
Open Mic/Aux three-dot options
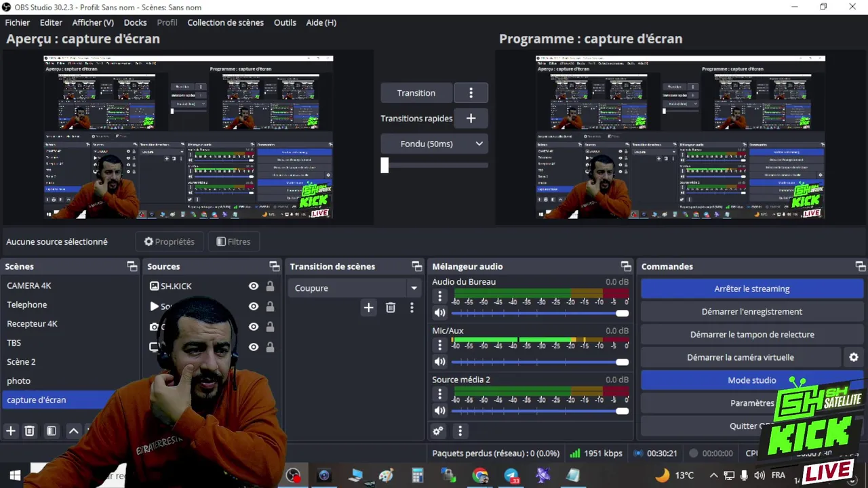(440, 345)
